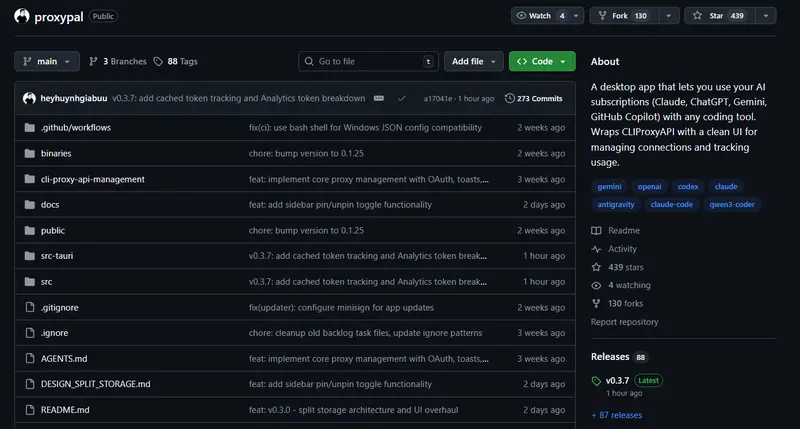Expand the green Code dropdown

pos(541,61)
